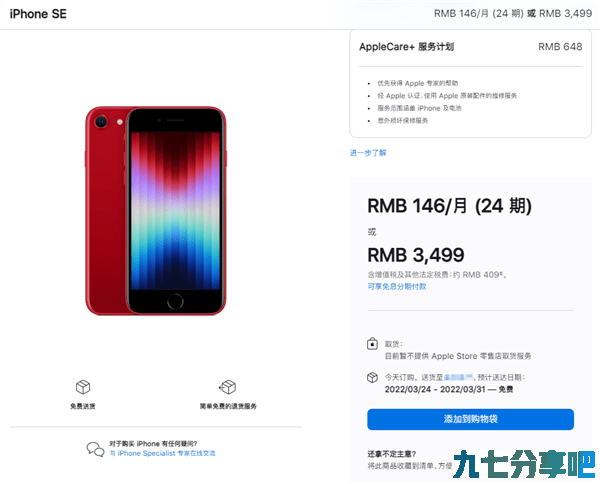The width and height of the screenshot is (600, 484).
Task: Click the header price summary RMB 3,499
Action: tap(566, 13)
